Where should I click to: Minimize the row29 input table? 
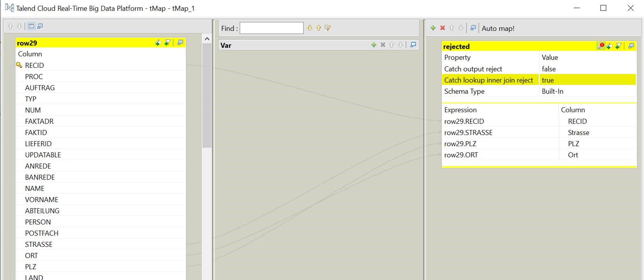pyautogui.click(x=180, y=43)
